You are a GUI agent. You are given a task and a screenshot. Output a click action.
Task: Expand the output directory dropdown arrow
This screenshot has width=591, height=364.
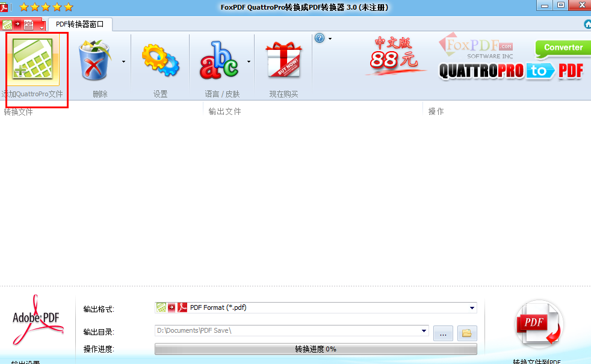coord(424,331)
